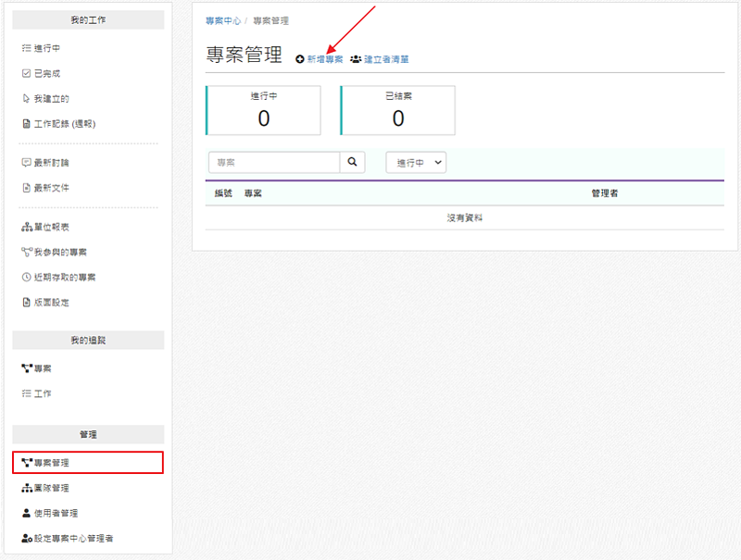This screenshot has height=560, width=741.
Task: Go to 專案中心 breadcrumb link
Action: point(222,20)
